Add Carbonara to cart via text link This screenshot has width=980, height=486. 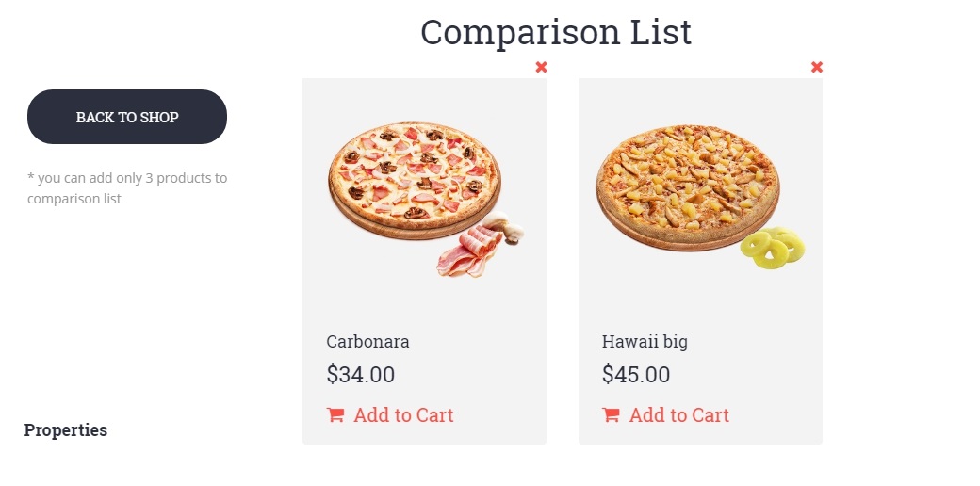click(403, 415)
